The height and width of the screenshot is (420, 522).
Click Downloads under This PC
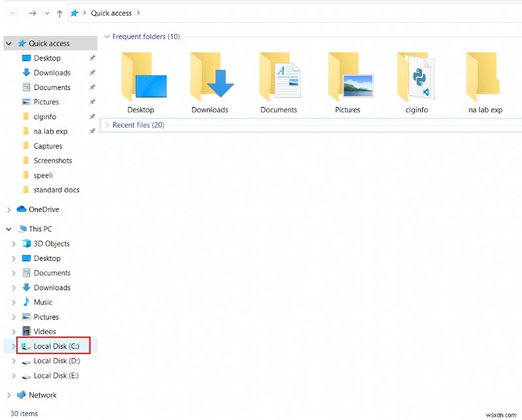(x=52, y=288)
